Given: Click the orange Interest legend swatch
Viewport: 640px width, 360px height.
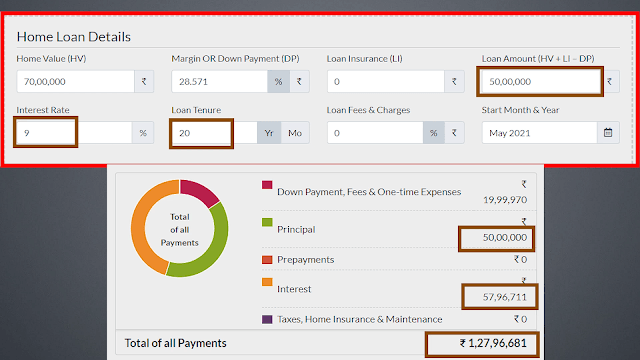Looking at the screenshot, I should click(267, 282).
